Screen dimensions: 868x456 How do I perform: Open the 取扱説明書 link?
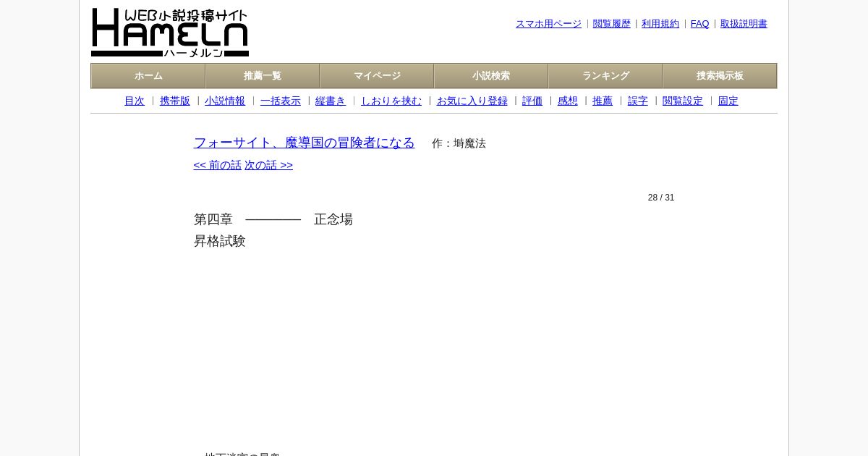(x=744, y=24)
